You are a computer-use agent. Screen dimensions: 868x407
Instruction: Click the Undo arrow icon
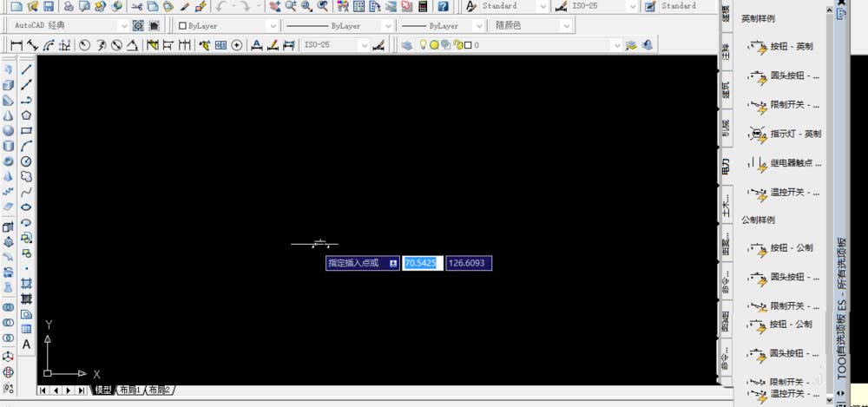coord(220,6)
